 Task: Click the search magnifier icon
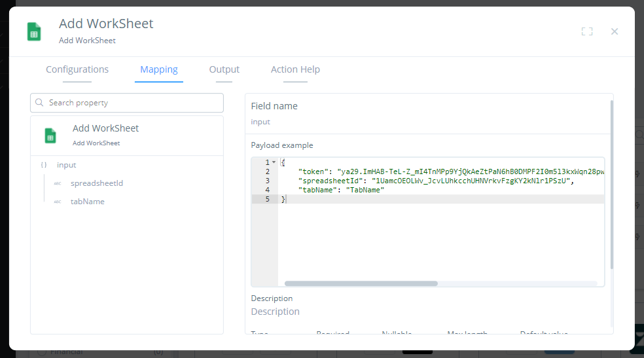click(39, 102)
